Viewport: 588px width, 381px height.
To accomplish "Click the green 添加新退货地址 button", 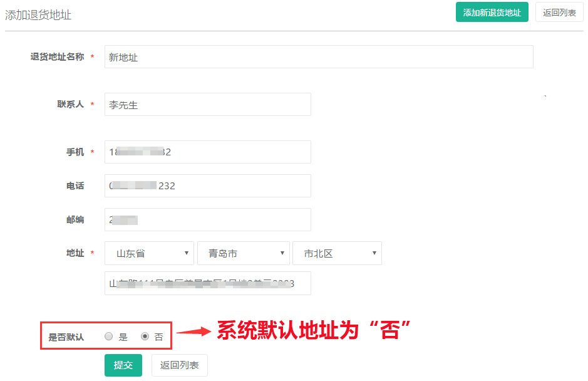I will tap(492, 13).
